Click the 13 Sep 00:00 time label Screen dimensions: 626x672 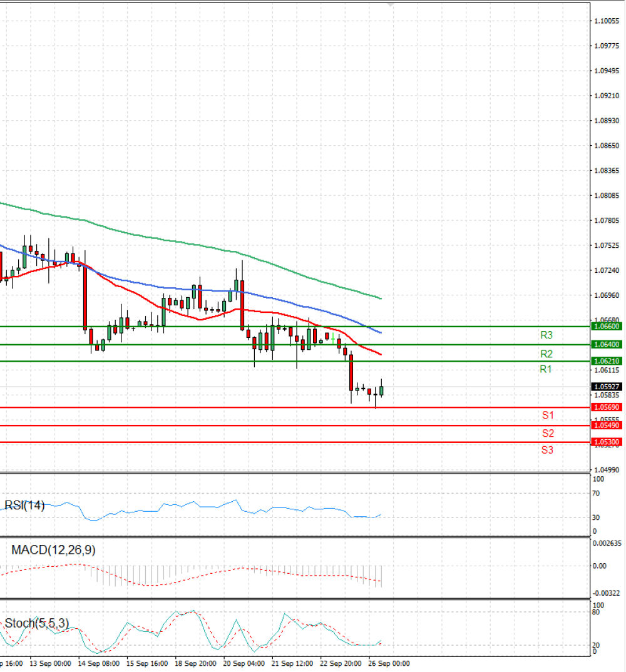point(50,663)
